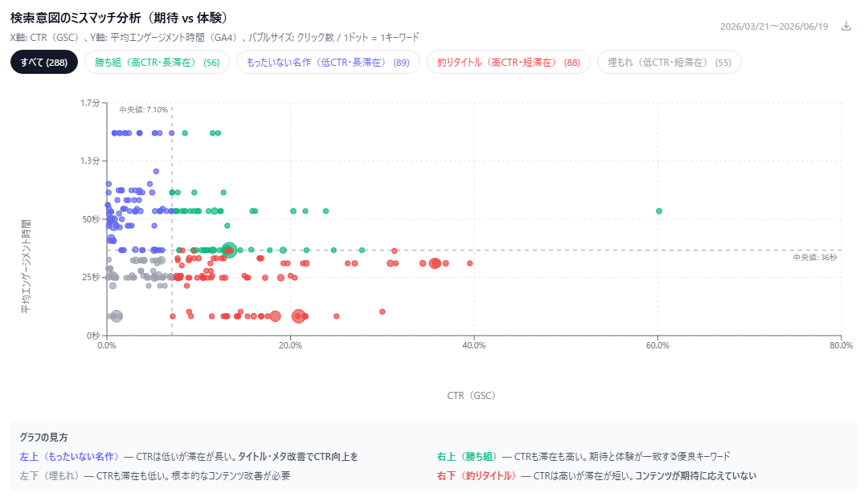
Task: Click the date range 2026/03/21〜2026/06/19
Action: tap(774, 26)
